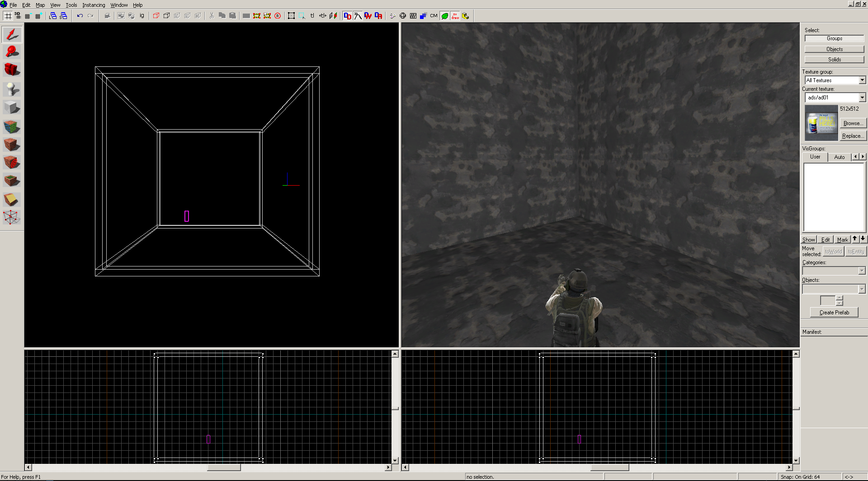Toggle scaling texture lock icon

pos(322,16)
